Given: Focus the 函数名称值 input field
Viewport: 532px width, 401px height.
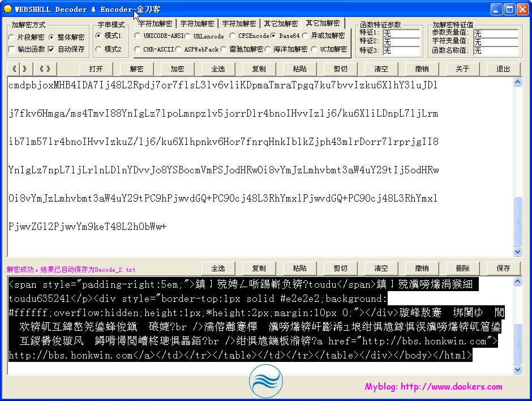Looking at the screenshot, I should click(x=496, y=50).
